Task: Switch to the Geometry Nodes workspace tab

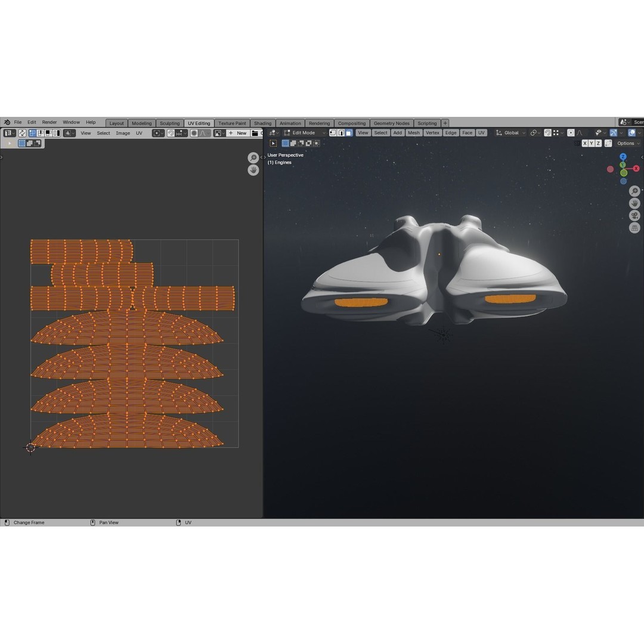Action: tap(391, 123)
